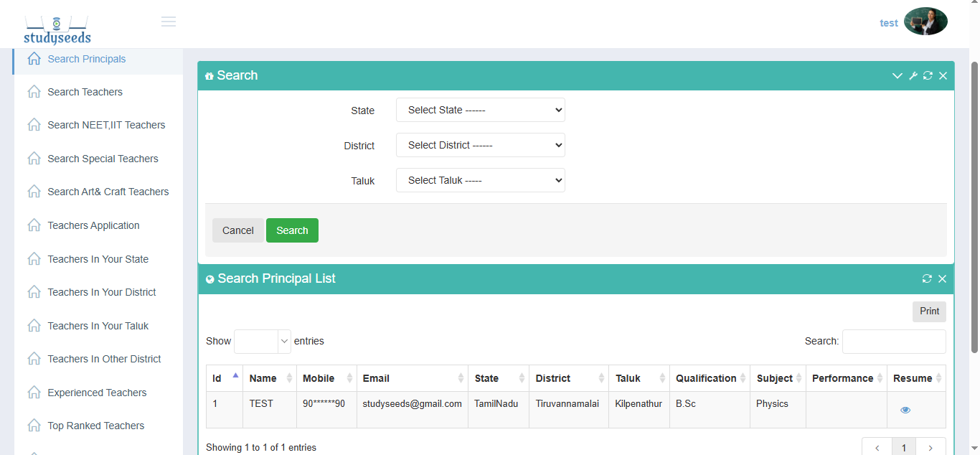This screenshot has width=980, height=455.
Task: Click the wrench icon in Search panel
Action: [913, 76]
